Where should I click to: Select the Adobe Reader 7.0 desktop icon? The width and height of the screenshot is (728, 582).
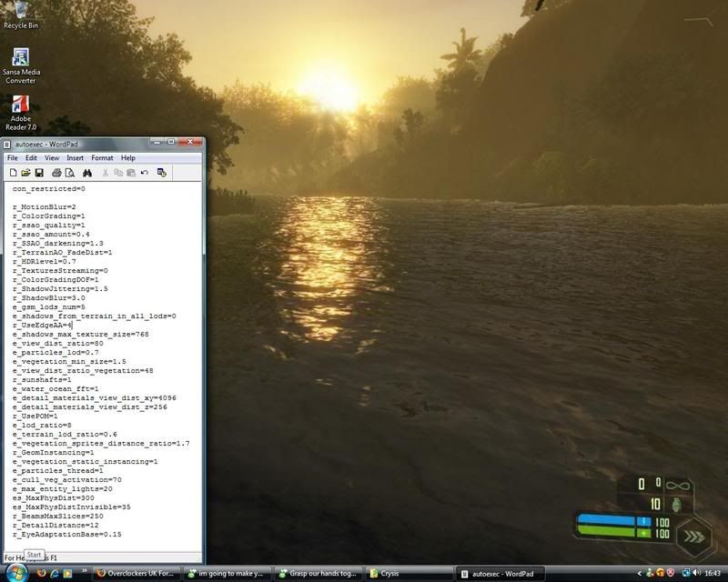point(21,113)
